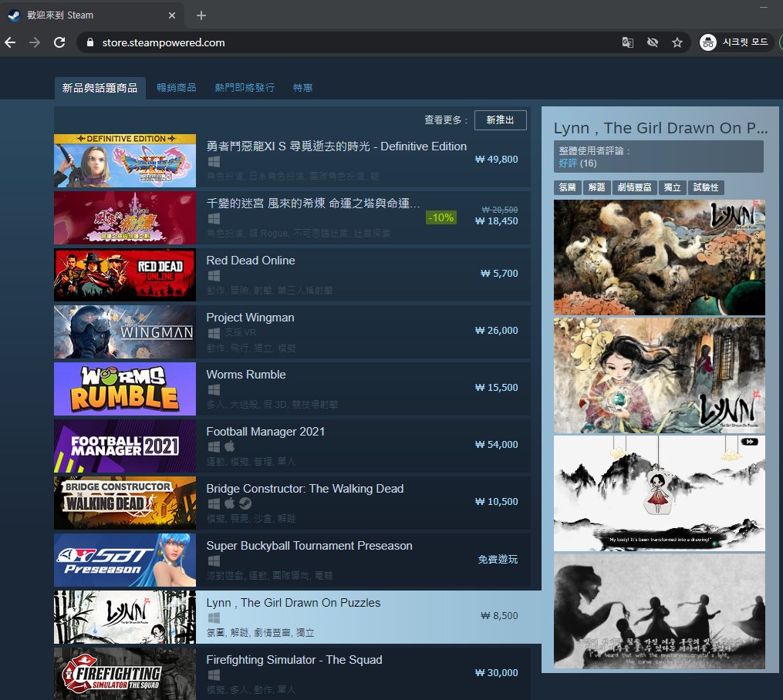Open Bridge Constructor: The Walking Dead title
This screenshot has width=783, height=700.
[305, 489]
